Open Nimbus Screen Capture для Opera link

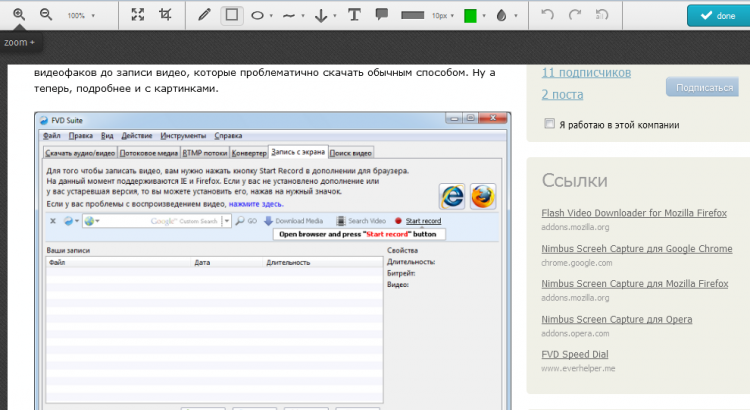617,319
